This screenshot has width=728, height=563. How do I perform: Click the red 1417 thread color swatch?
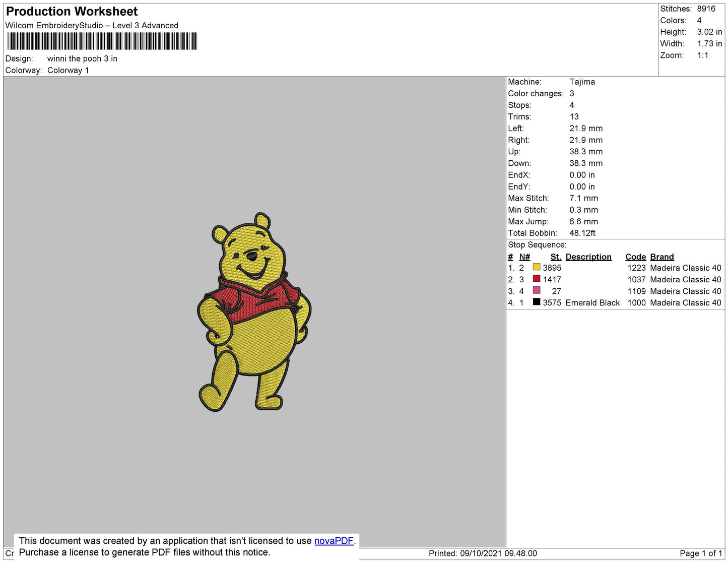(537, 279)
